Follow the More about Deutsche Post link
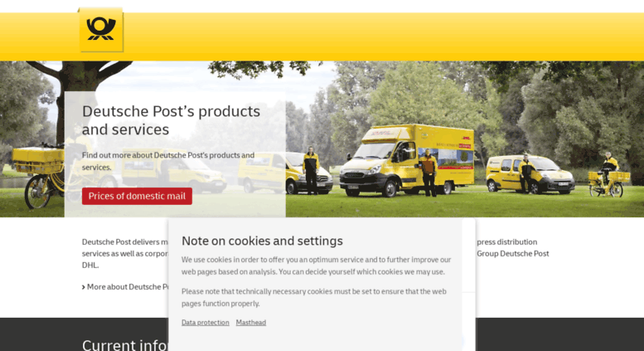Screen dimensions: 644x351 click(127, 287)
